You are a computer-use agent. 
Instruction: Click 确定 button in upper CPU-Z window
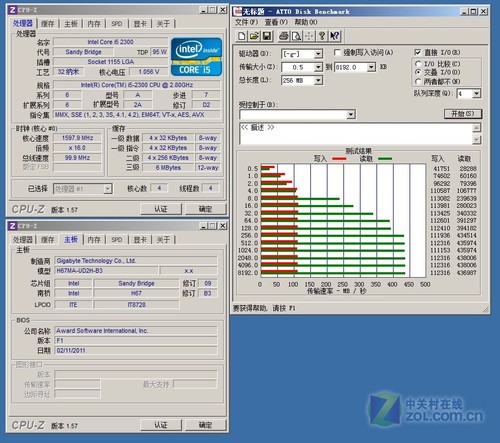(205, 209)
